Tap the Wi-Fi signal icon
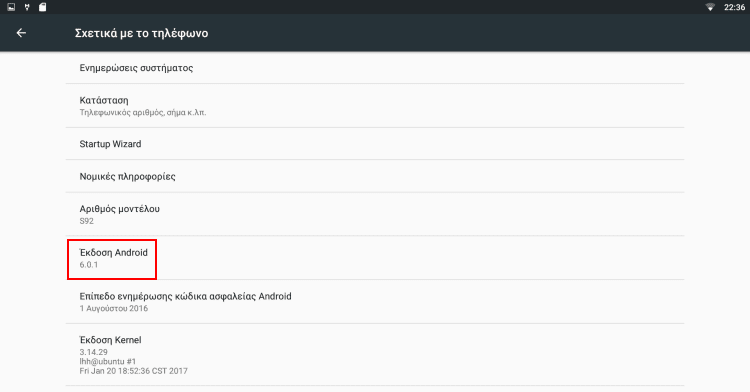The width and height of the screenshot is (750, 392). click(710, 7)
